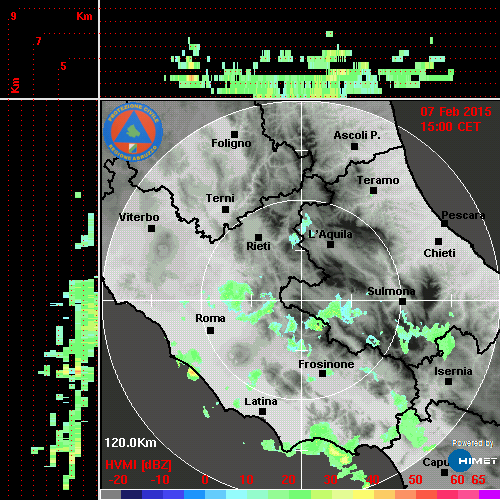500x500 pixels.
Task: Click the gray swatch on the dBZ color bar
Action: 111,494
